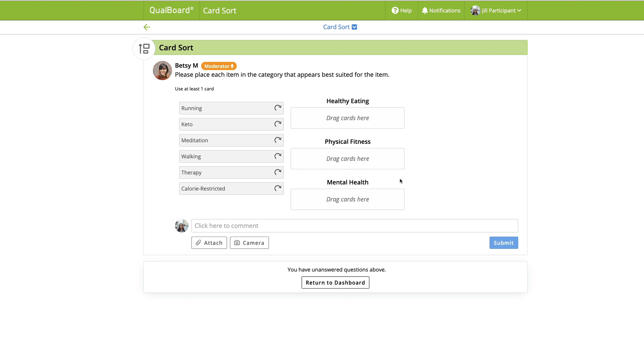
Task: Click the rotate icon on Keto card
Action: pos(278,124)
